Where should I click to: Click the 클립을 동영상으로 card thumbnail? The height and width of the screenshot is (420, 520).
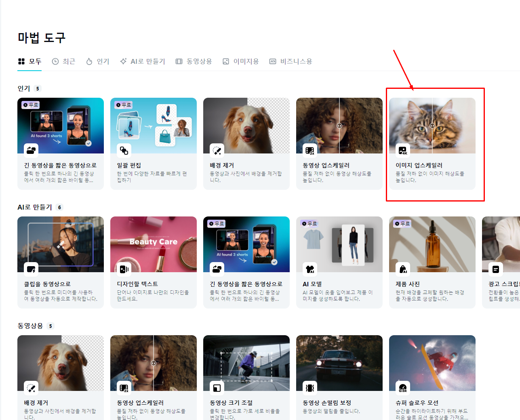(x=61, y=244)
